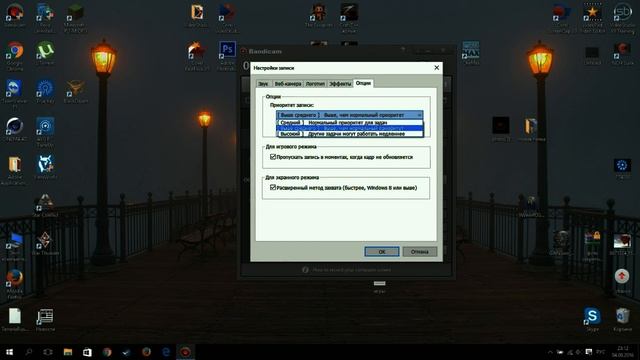Viewport: 640px width, 360px height.
Task: Choose the Высокий priority option
Action: point(350,134)
